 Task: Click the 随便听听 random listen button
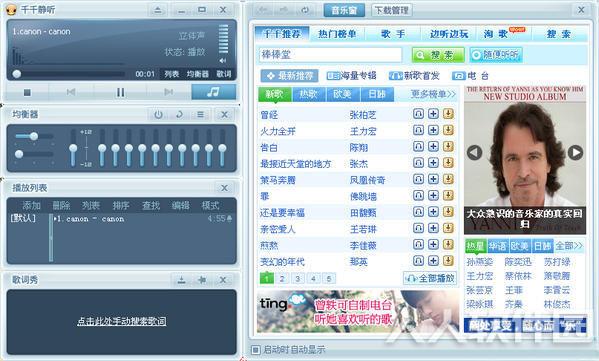click(496, 55)
